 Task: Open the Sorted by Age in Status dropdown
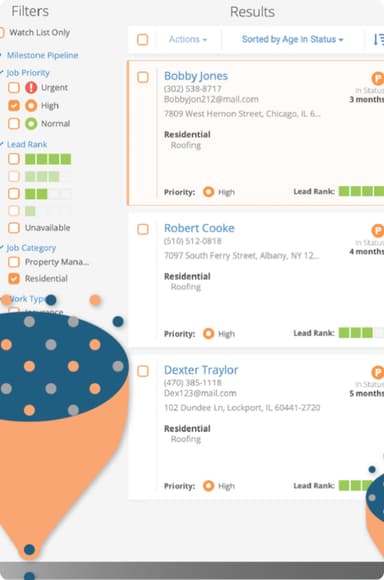[293, 39]
